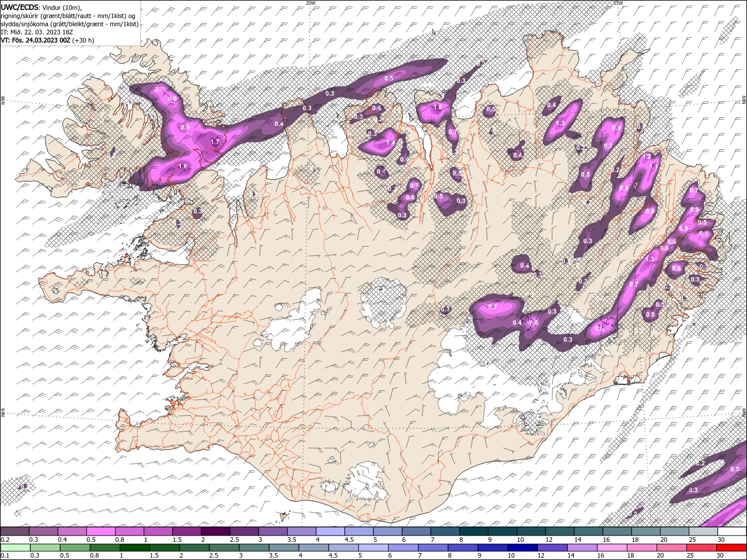Select the bright pink 0.5 snow legend swatch
747x560 pixels.
(100, 531)
